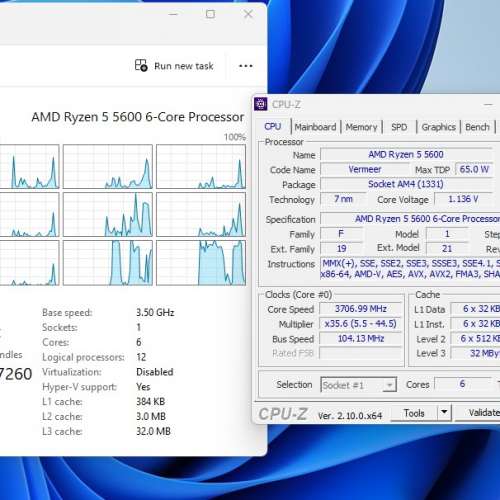Switch to the SPD tab in CPU-Z

pyautogui.click(x=399, y=127)
